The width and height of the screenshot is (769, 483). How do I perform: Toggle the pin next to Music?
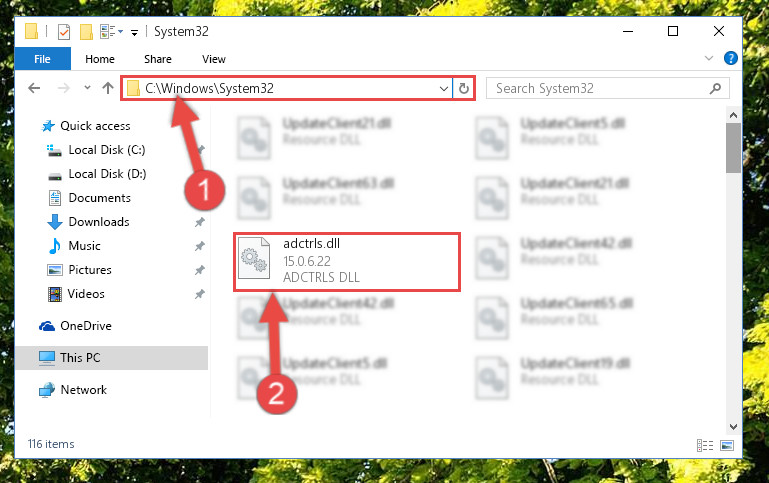[200, 246]
